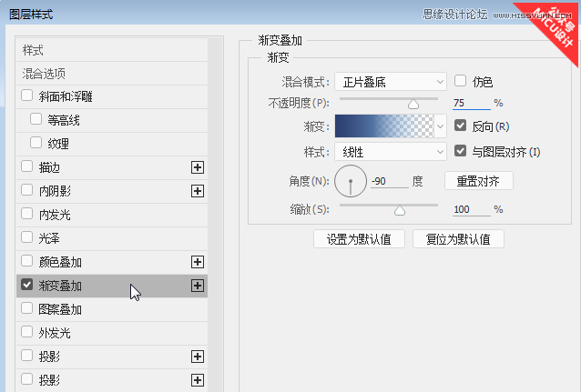Open the 混合模式 dropdown showing 正片叠底
This screenshot has height=392, width=581.
tap(391, 82)
